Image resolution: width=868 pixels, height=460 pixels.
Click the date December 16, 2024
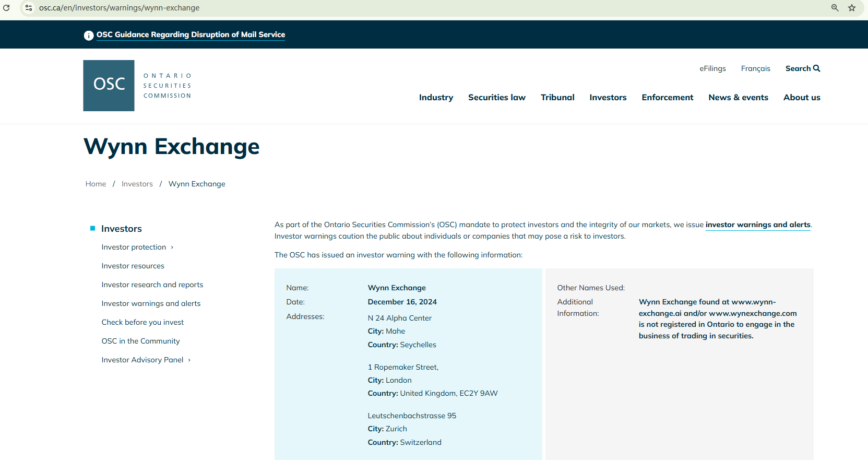(402, 302)
